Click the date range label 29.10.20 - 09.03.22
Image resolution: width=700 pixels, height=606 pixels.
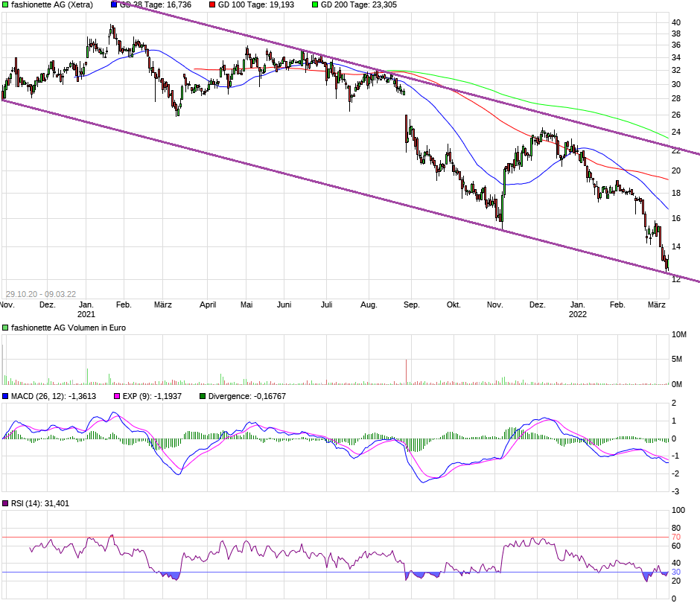[x=41, y=294]
